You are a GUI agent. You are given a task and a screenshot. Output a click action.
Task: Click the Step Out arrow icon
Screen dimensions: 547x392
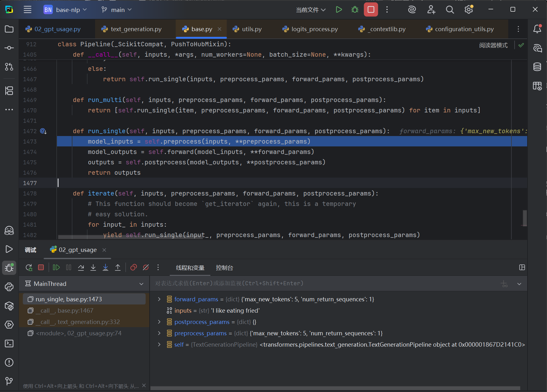(118, 268)
